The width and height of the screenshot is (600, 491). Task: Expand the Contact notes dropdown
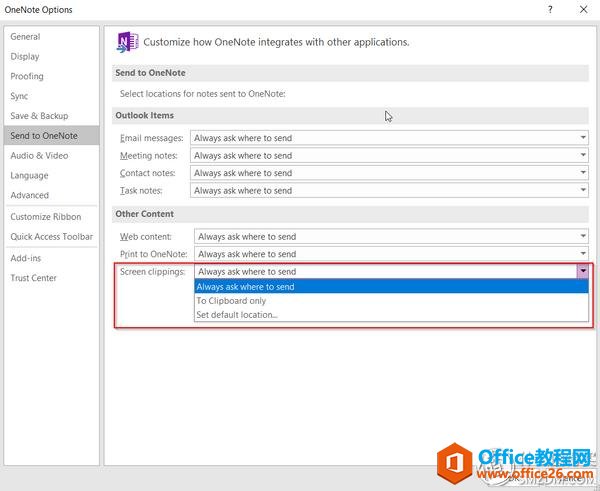click(x=583, y=173)
